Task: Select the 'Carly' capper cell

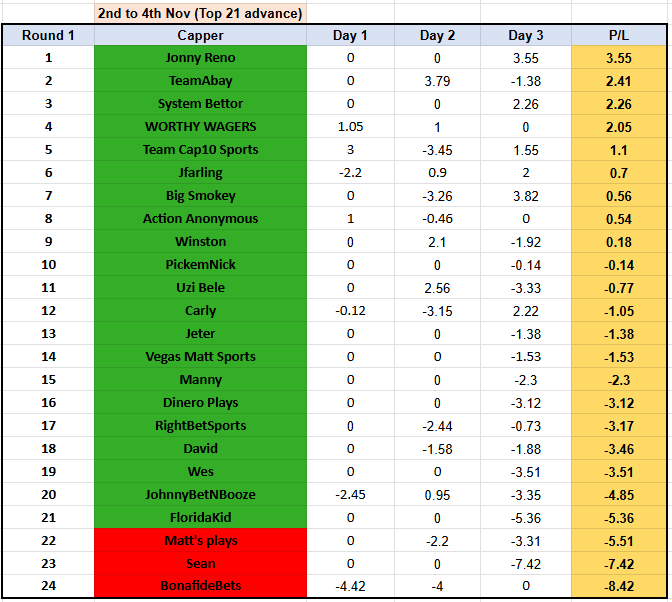Action: 200,311
